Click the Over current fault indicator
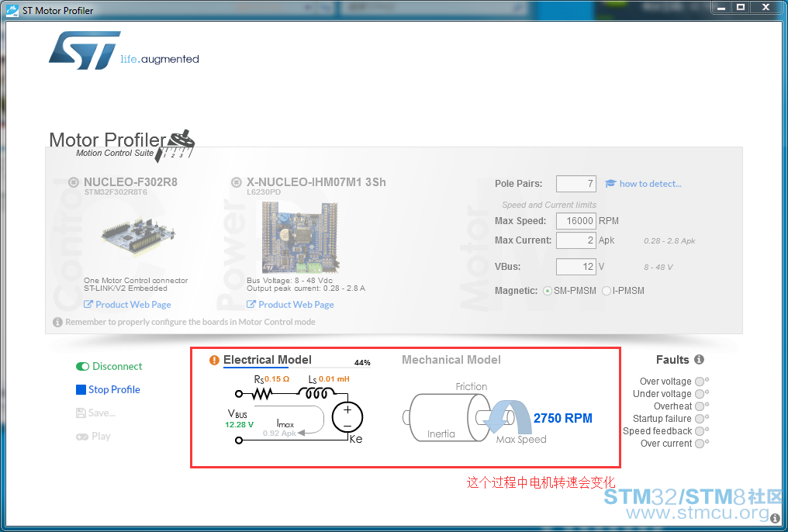Viewport: 788px width, 532px height. click(700, 444)
